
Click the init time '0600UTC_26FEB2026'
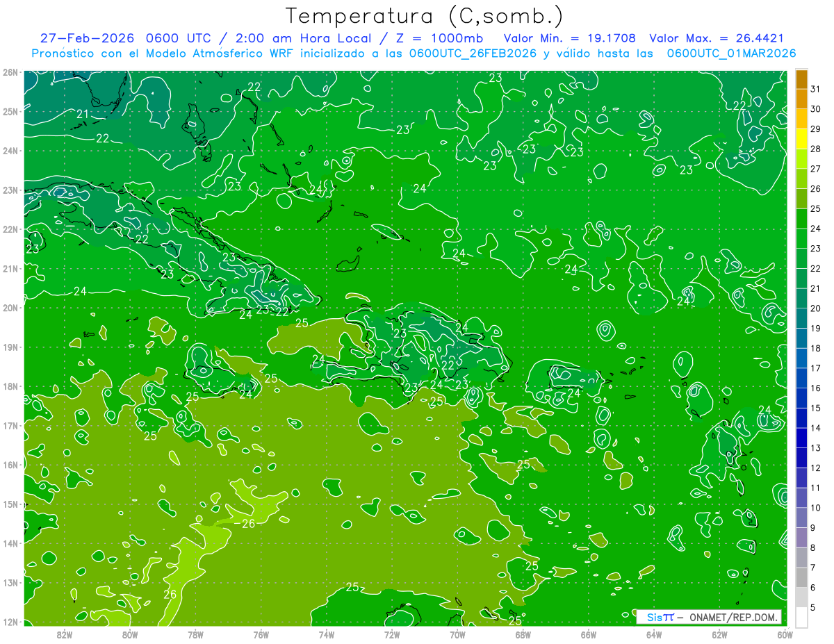pos(473,53)
